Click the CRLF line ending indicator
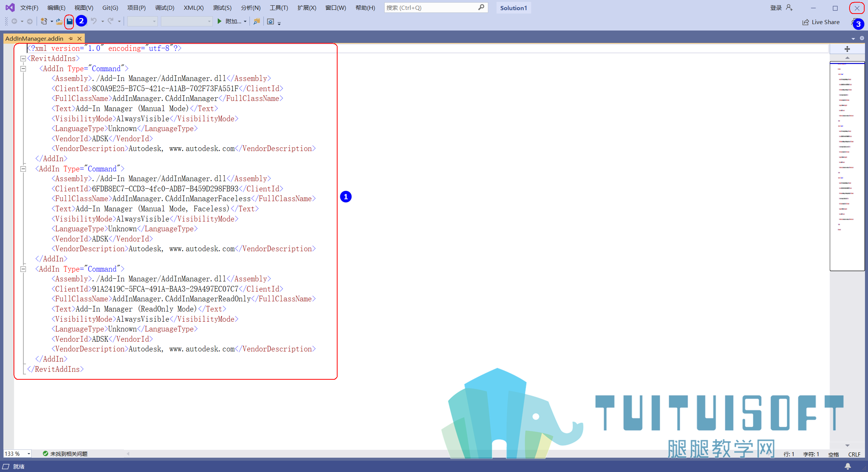 (x=854, y=454)
